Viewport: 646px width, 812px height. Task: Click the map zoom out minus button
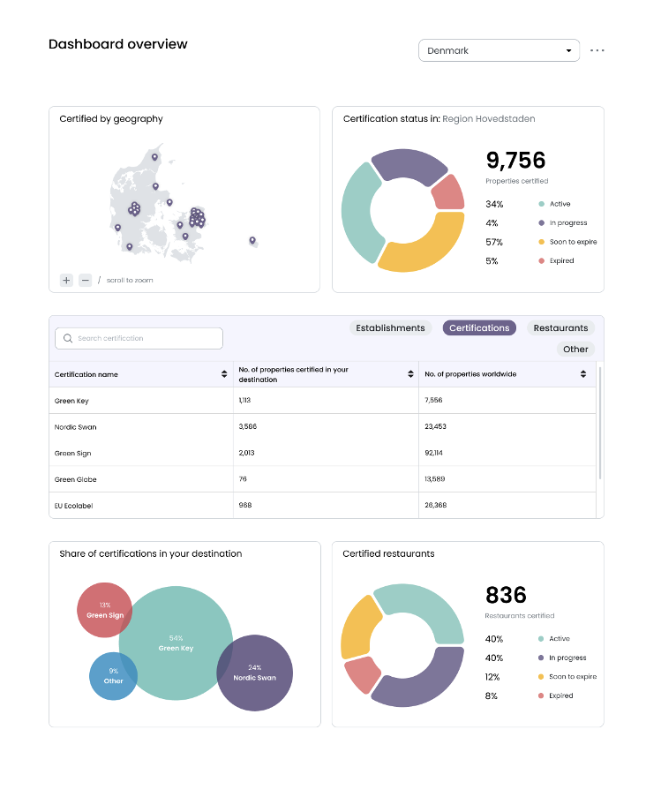(x=85, y=280)
